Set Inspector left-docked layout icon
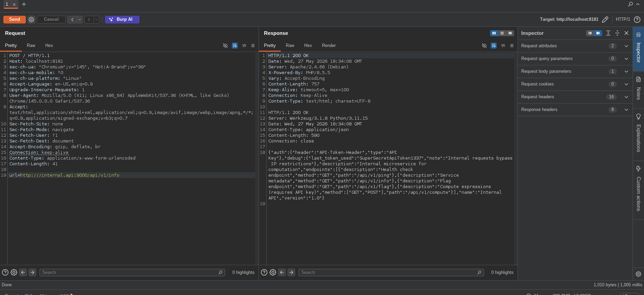The image size is (644, 295). point(590,33)
